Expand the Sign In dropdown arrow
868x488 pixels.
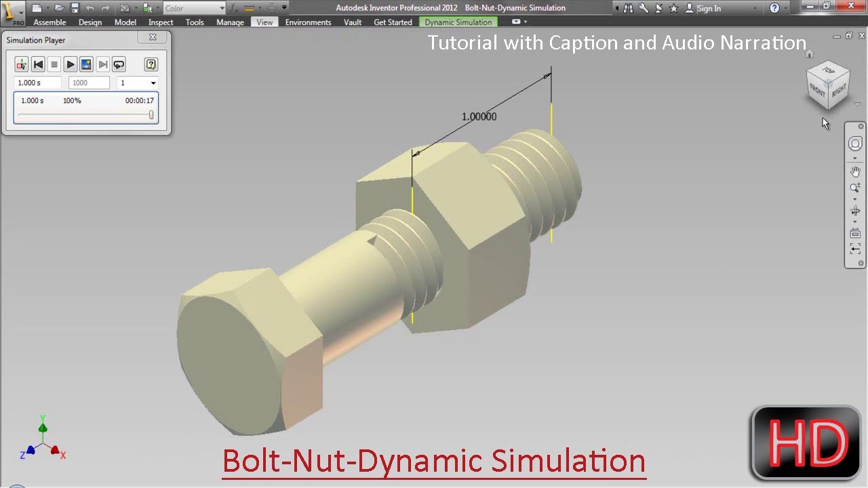point(755,8)
